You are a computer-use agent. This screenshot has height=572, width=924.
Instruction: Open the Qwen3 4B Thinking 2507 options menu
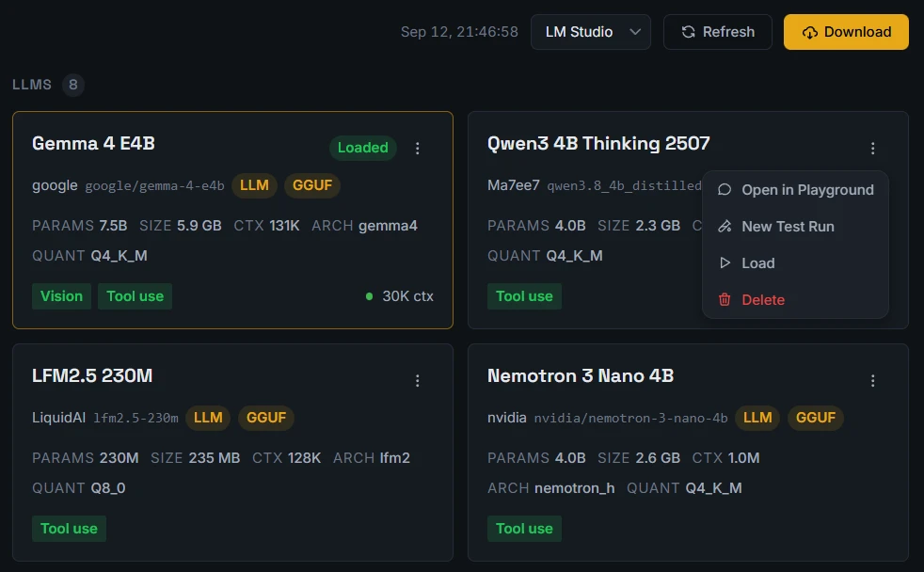[x=873, y=148]
